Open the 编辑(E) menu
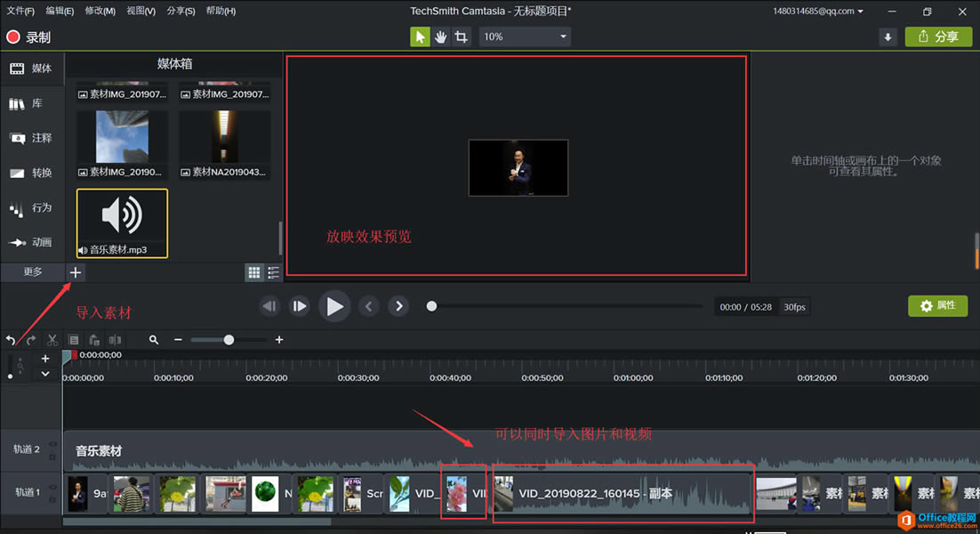 point(60,11)
